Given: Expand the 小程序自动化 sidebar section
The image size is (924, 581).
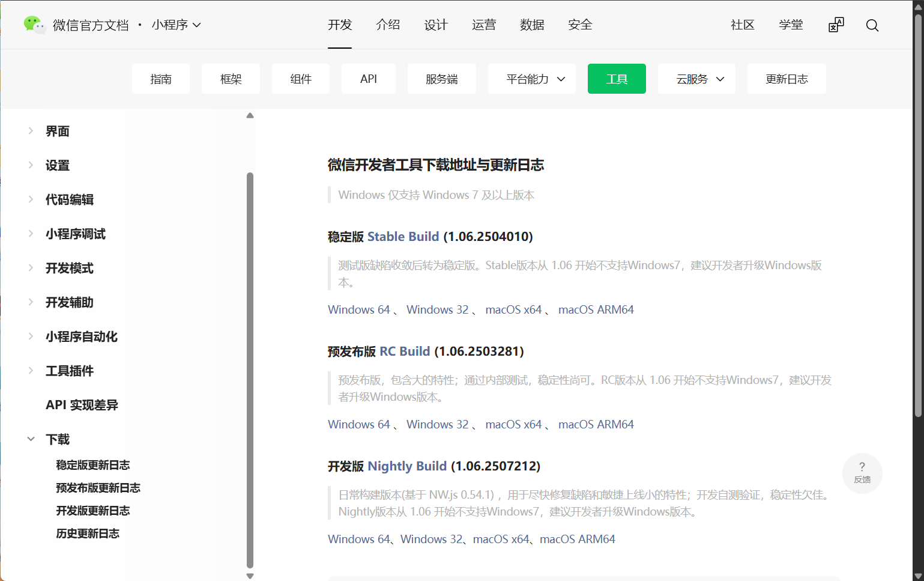Looking at the screenshot, I should 31,336.
